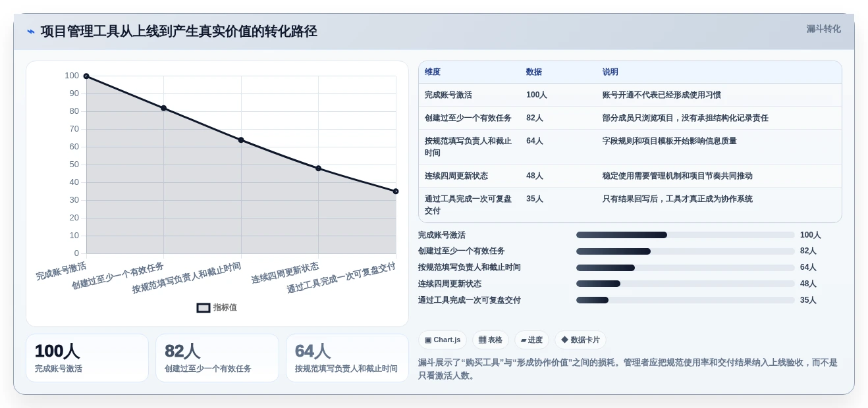Select the 创建过至少一个有效任务 table cell
The height and width of the screenshot is (408, 868).
468,118
